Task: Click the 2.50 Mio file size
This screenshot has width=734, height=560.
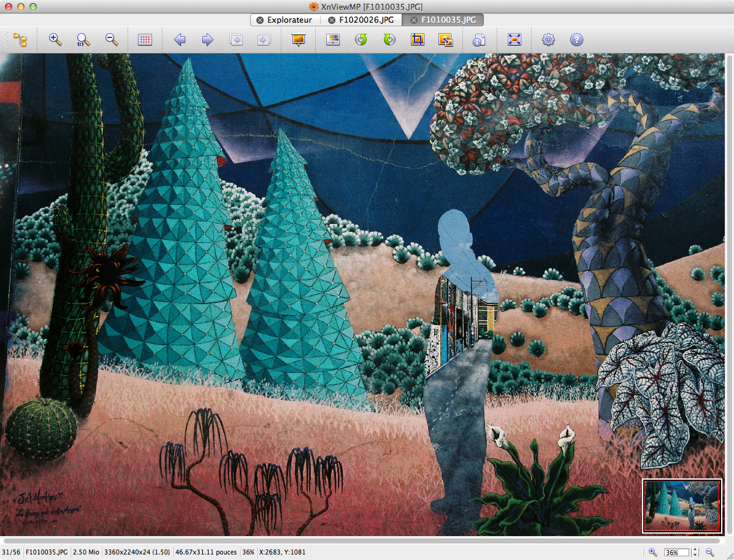Action: coord(86,552)
